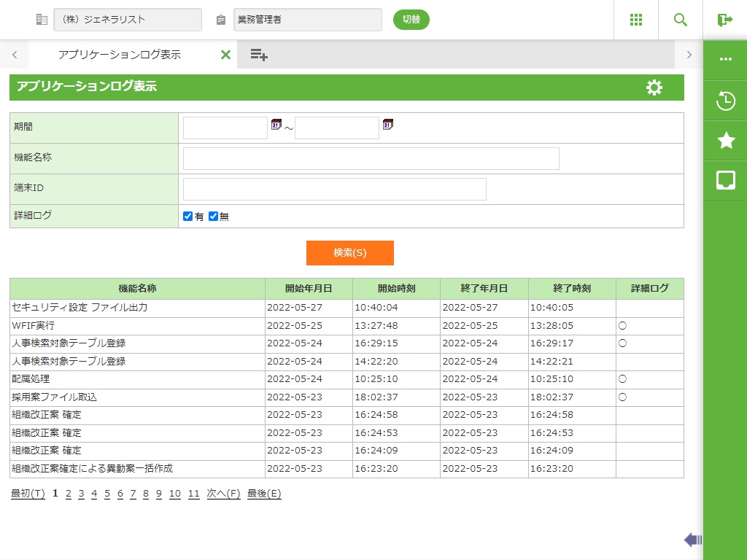Close the アプリケーションログ表示 tab
This screenshot has width=747, height=560.
pos(225,55)
